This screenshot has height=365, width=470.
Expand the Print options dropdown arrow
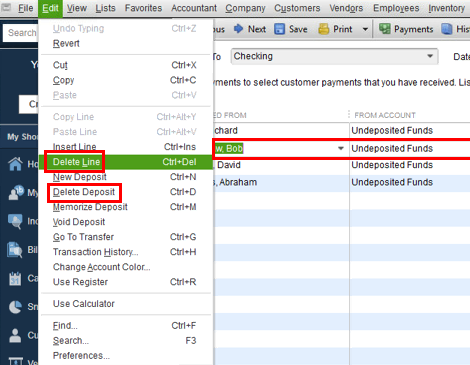pyautogui.click(x=365, y=29)
